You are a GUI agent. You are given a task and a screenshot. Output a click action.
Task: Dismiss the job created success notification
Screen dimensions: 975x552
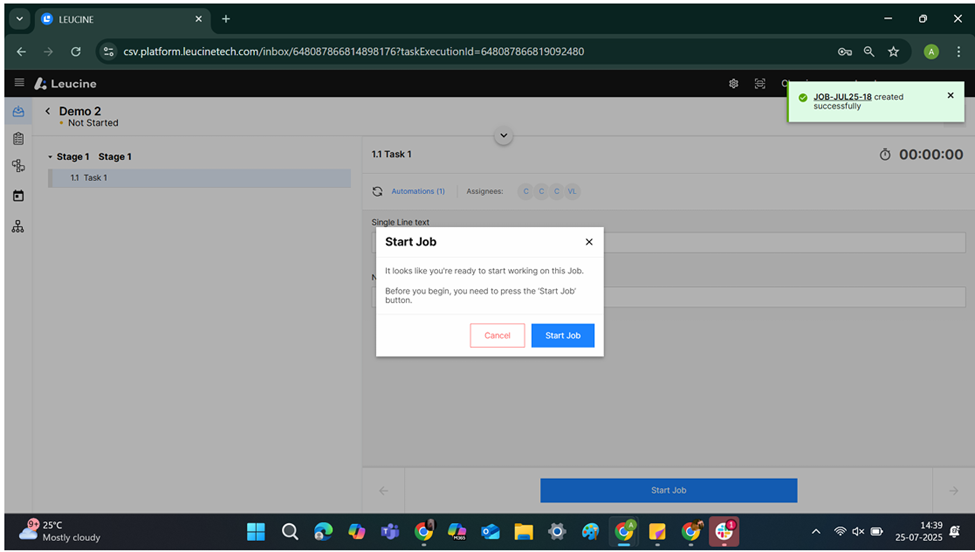coord(950,96)
